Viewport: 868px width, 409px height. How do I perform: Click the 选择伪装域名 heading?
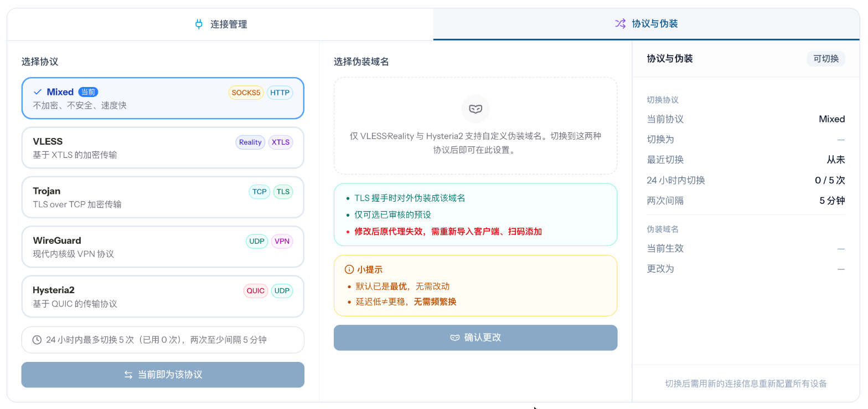[361, 62]
